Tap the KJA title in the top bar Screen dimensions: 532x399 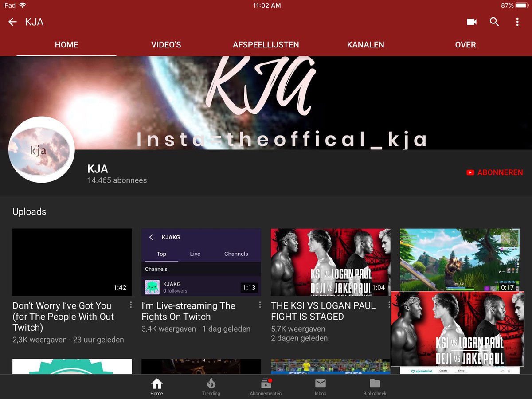[x=34, y=22]
